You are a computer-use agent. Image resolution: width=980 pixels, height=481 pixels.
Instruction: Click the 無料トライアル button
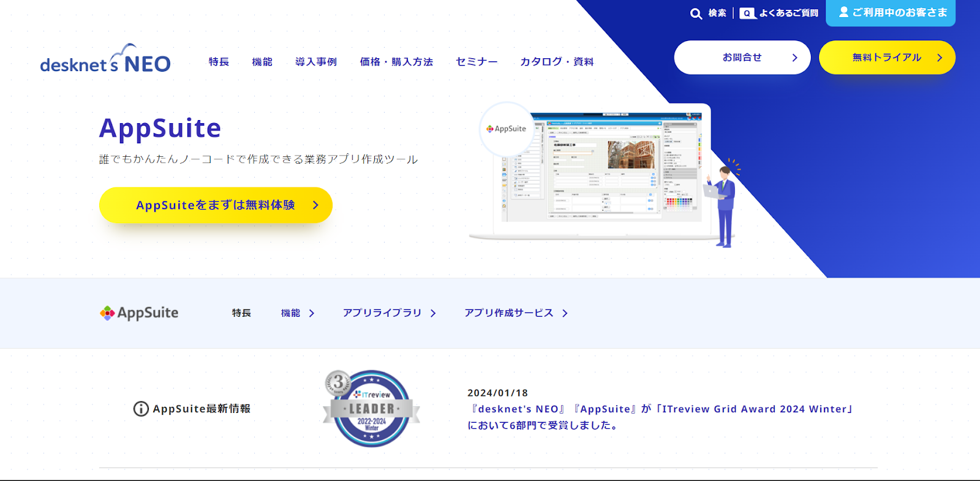point(887,58)
